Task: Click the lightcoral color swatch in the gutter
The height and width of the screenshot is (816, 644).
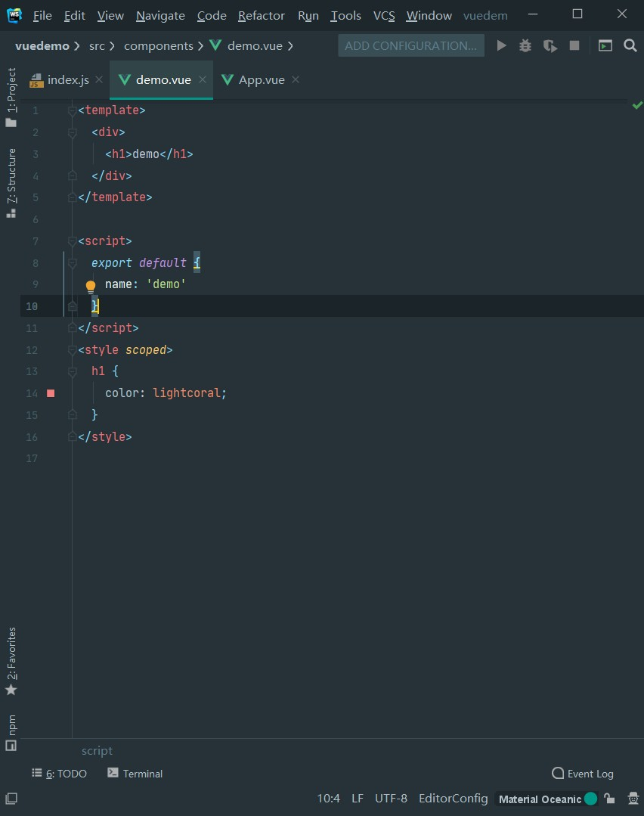Action: [50, 393]
